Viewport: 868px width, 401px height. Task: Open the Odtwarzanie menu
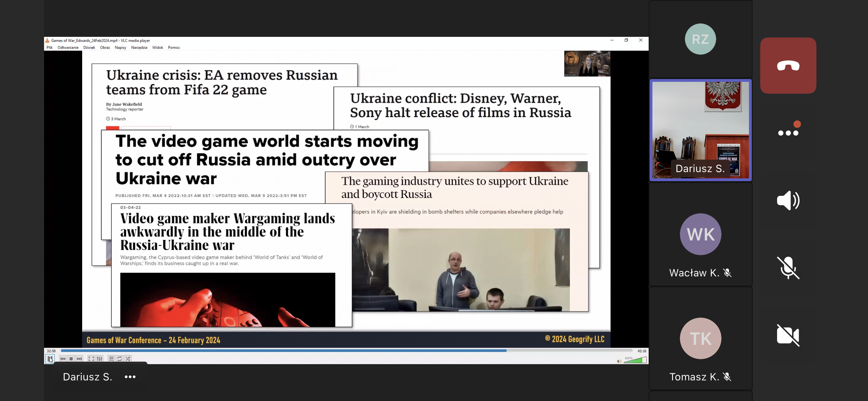[x=68, y=47]
